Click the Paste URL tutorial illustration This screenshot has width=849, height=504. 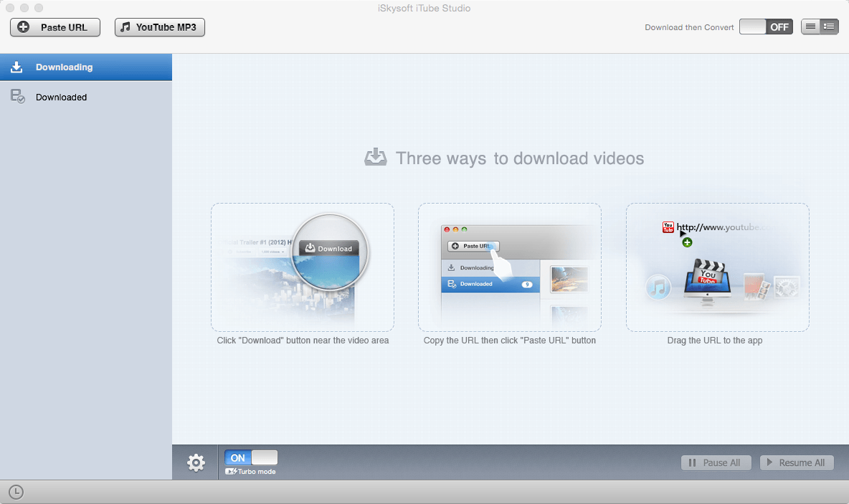(x=510, y=267)
